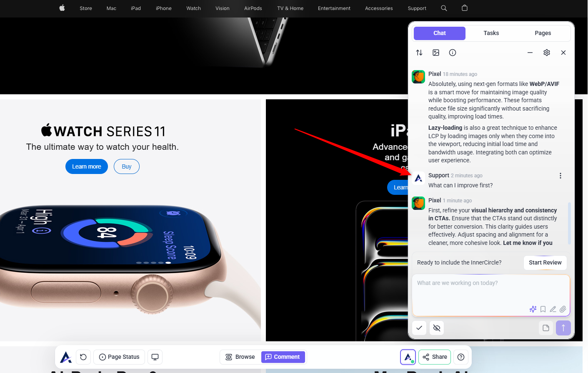Viewport: 588px width, 373px height.
Task: Click the paperclip attachment icon
Action: (563, 309)
